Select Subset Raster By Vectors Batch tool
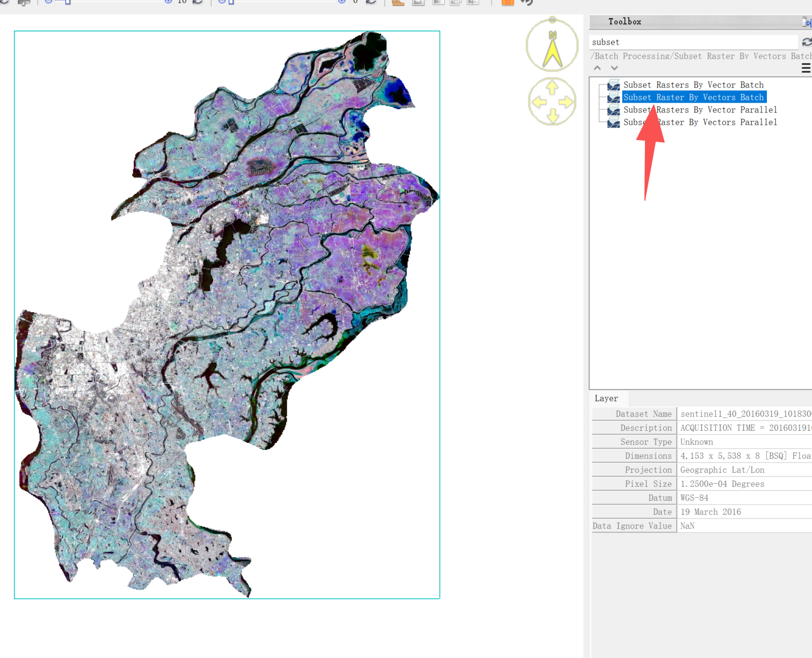The image size is (812, 658). [x=693, y=97]
